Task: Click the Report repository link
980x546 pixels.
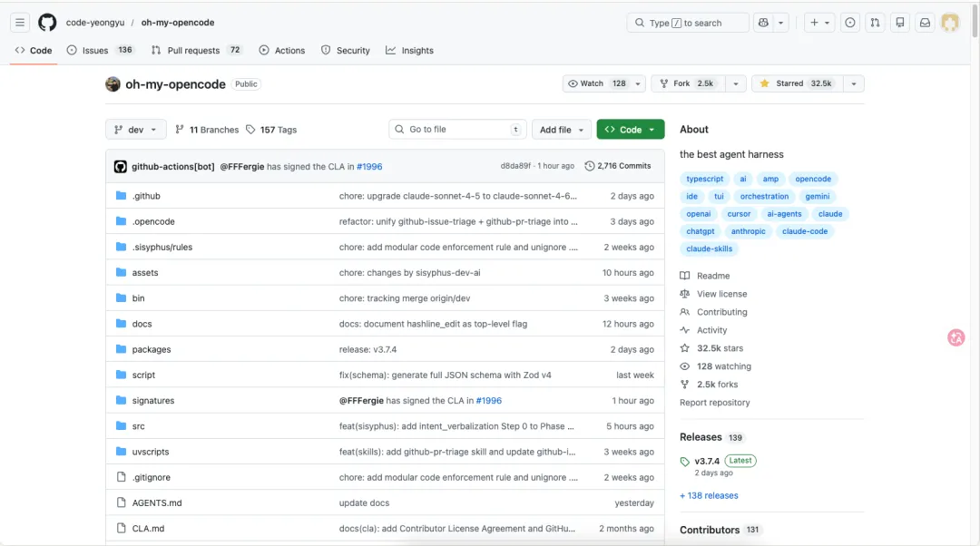Action: coord(714,403)
